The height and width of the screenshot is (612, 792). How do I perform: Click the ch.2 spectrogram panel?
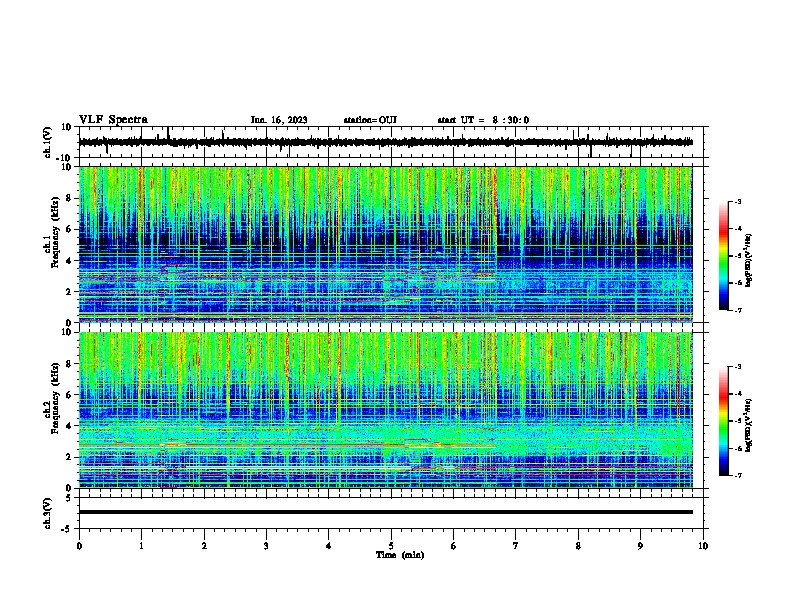pos(385,410)
